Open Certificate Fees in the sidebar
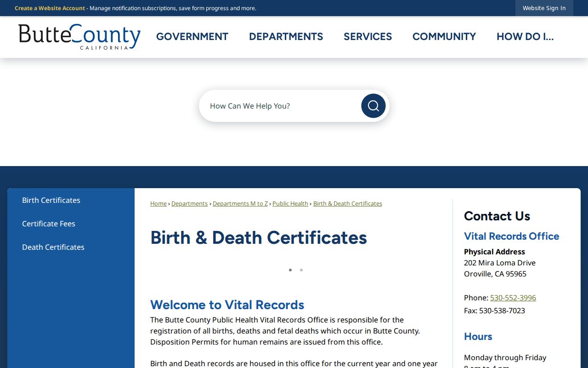 (49, 224)
